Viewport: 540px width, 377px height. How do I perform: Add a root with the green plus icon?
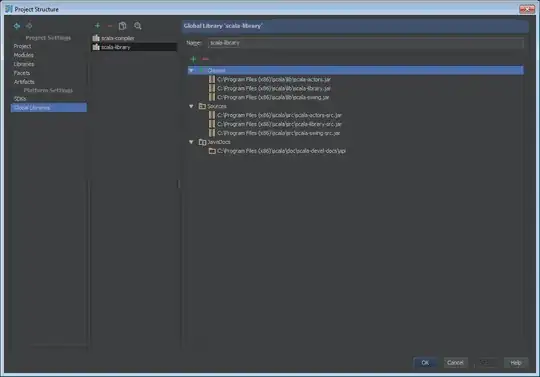(x=193, y=59)
